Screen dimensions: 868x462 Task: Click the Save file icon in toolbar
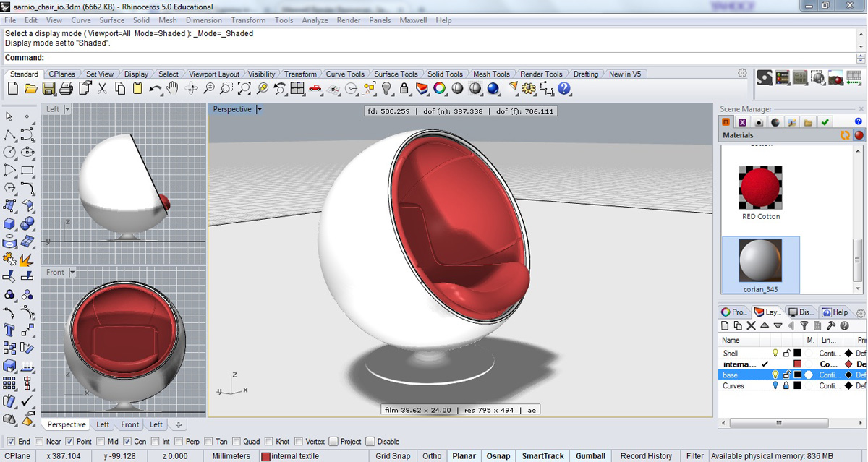coord(48,88)
